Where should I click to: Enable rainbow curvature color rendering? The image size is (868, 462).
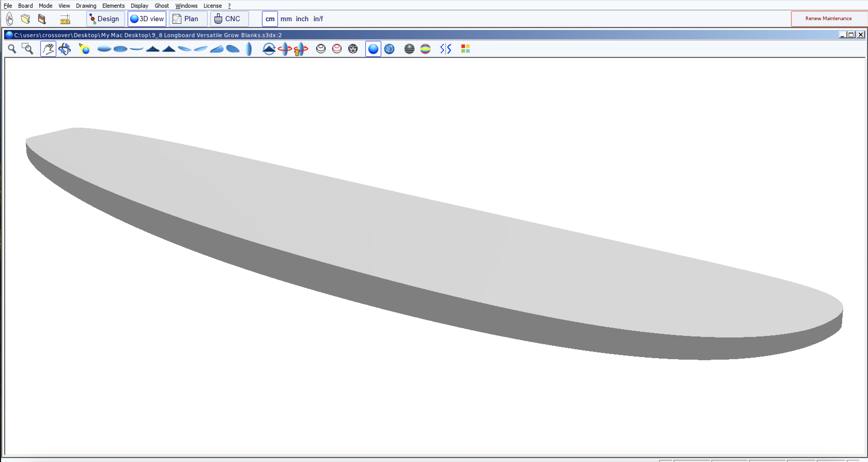(425, 49)
